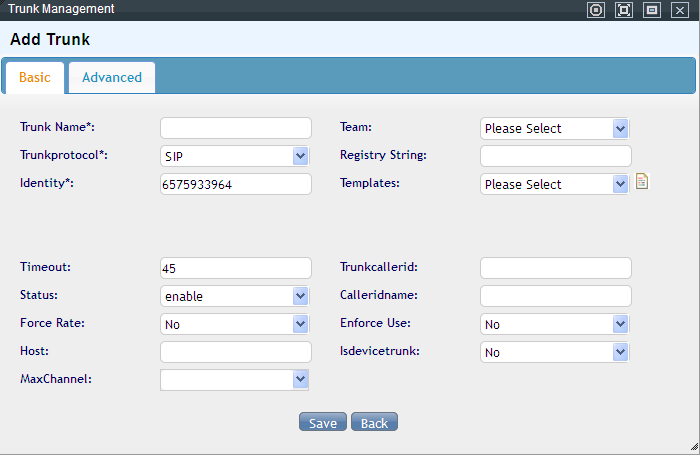Expand the Force Rate dropdown
The width and height of the screenshot is (700, 455).
(235, 324)
